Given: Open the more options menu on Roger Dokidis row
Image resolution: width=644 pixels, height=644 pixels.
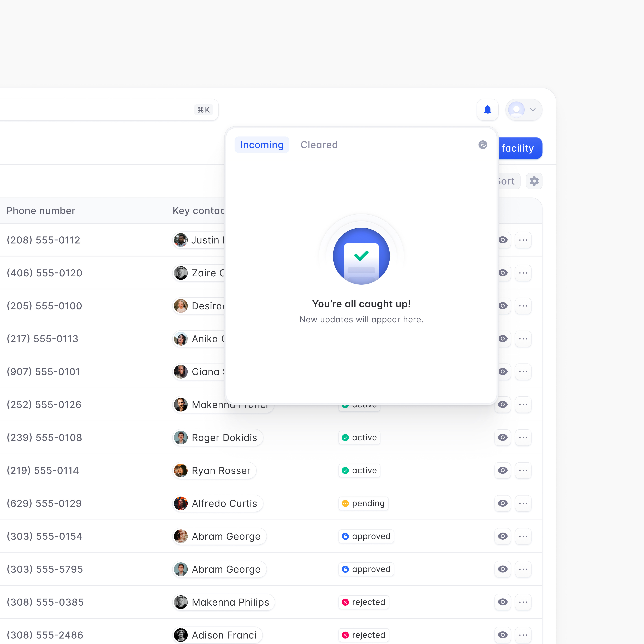Looking at the screenshot, I should tap(523, 438).
